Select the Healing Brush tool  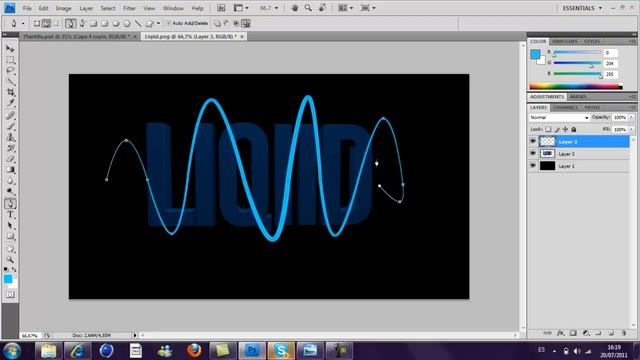10,116
